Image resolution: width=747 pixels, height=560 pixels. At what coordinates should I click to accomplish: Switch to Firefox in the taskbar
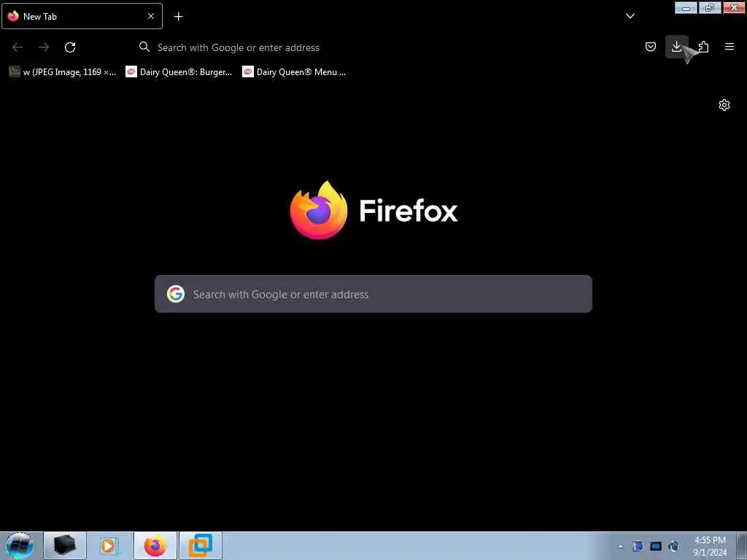click(x=155, y=545)
